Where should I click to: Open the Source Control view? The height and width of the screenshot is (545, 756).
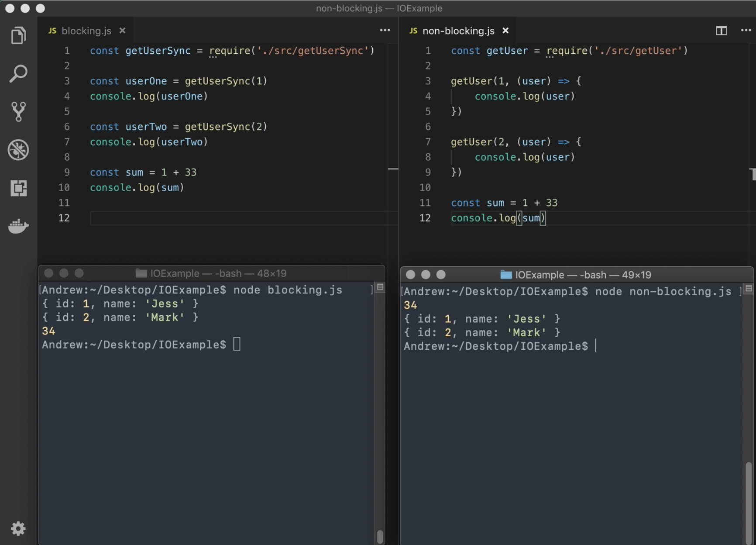(18, 111)
